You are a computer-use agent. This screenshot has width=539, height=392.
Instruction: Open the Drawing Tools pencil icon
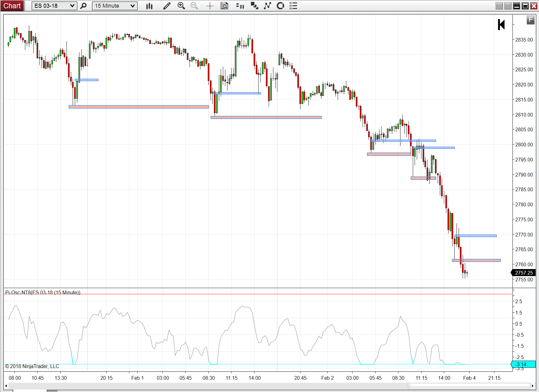coord(167,6)
